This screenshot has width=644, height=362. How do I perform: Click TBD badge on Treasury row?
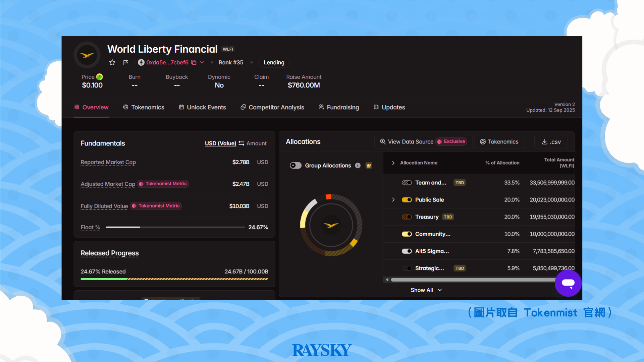[x=448, y=217]
